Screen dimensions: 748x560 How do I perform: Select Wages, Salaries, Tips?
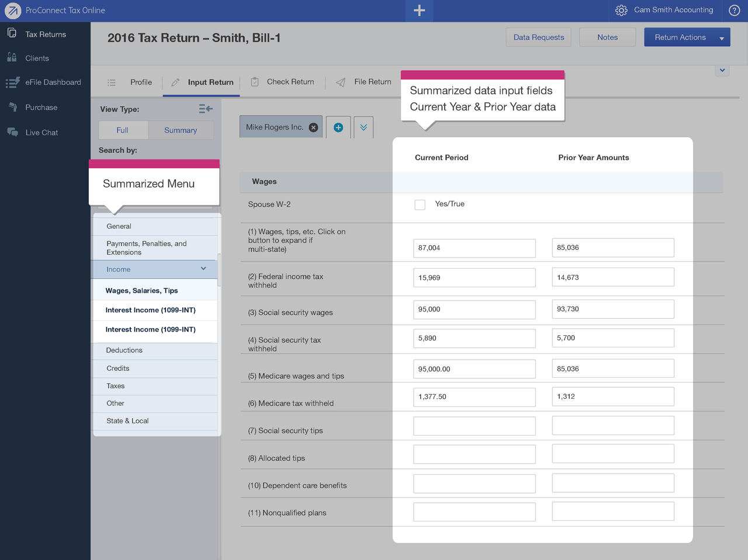(x=155, y=291)
